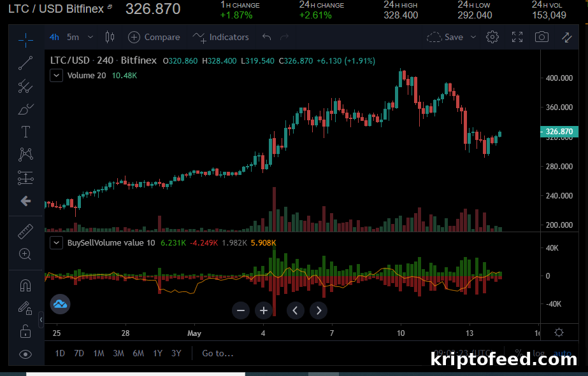Select the zoom in magnifier tool
This screenshot has width=588, height=376.
25,254
